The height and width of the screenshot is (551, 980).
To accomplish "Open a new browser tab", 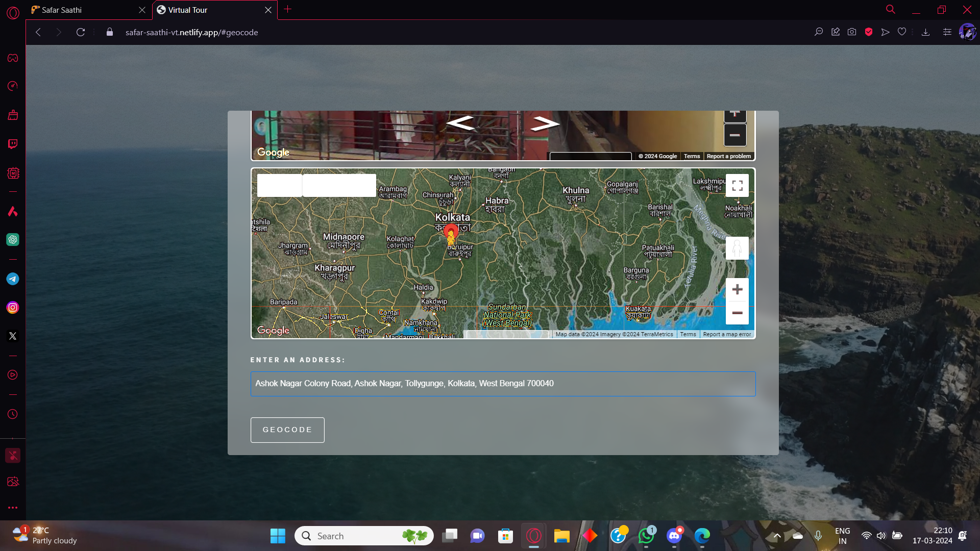I will [288, 9].
